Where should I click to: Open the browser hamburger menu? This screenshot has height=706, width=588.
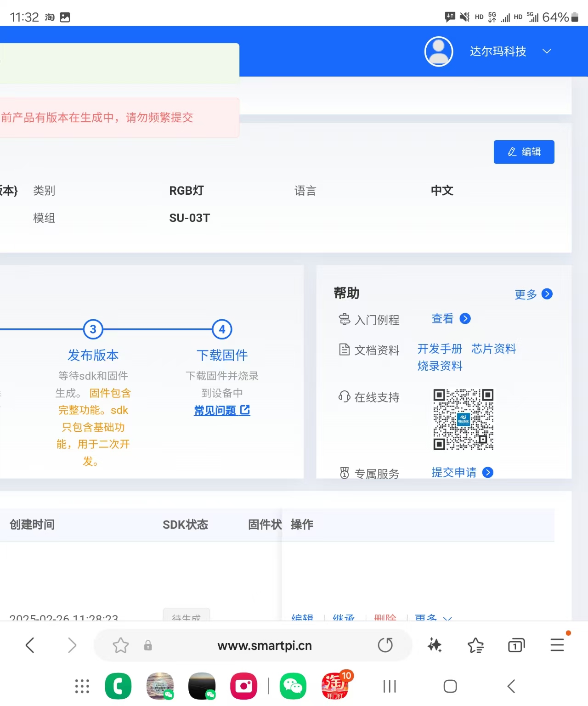pyautogui.click(x=557, y=645)
